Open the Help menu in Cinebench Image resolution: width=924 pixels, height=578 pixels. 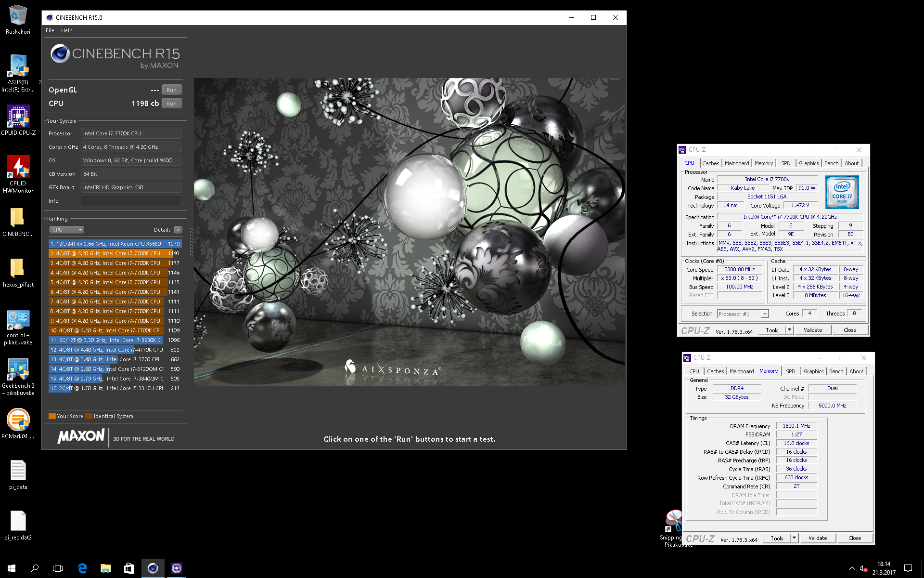point(67,30)
